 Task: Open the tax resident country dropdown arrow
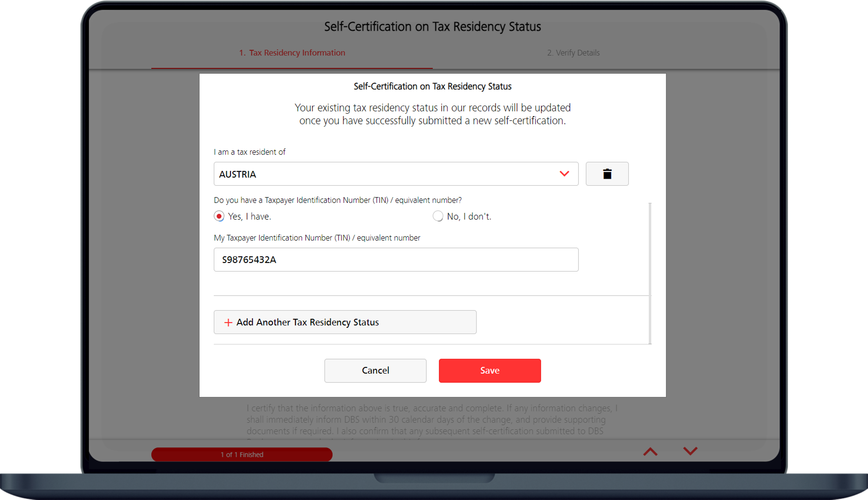click(564, 174)
